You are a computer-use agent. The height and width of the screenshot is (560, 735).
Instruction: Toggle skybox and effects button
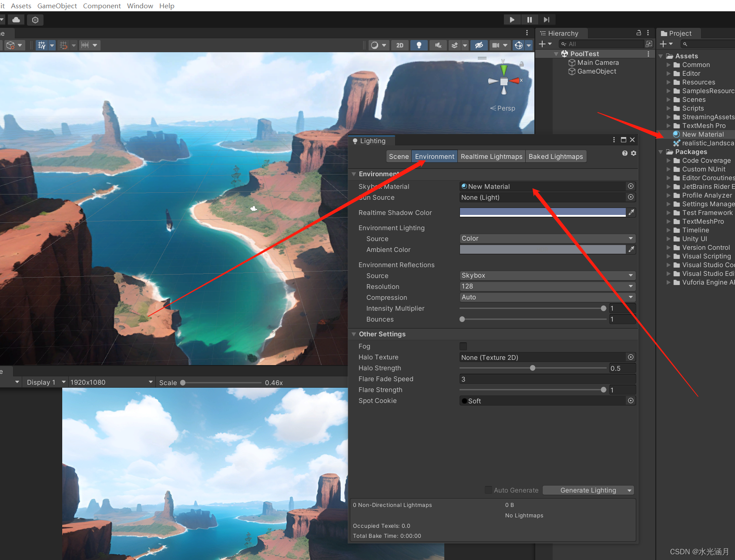(455, 45)
